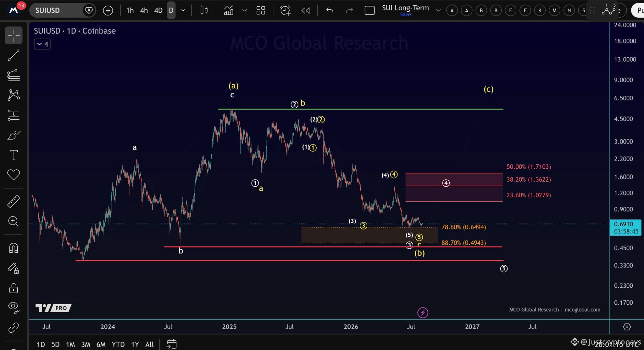Open the lightning events icon above the time axis
Screen dimensions: 644x350
tap(423, 313)
